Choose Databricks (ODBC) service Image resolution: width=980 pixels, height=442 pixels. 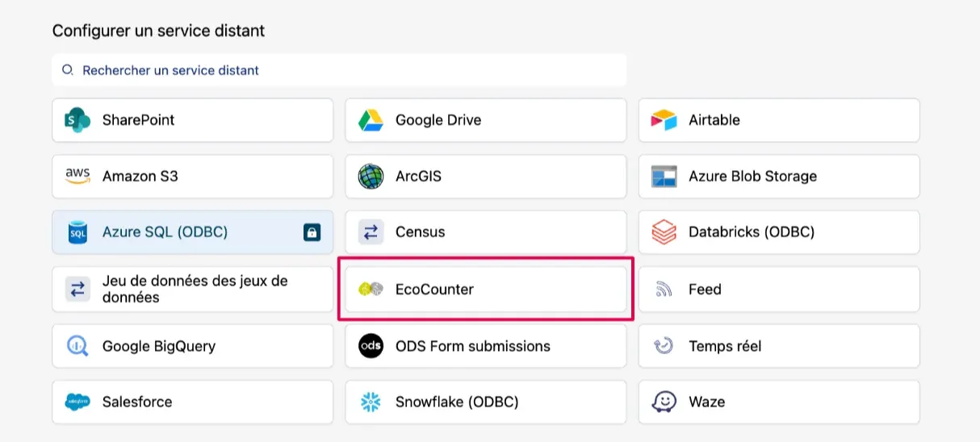pos(779,232)
